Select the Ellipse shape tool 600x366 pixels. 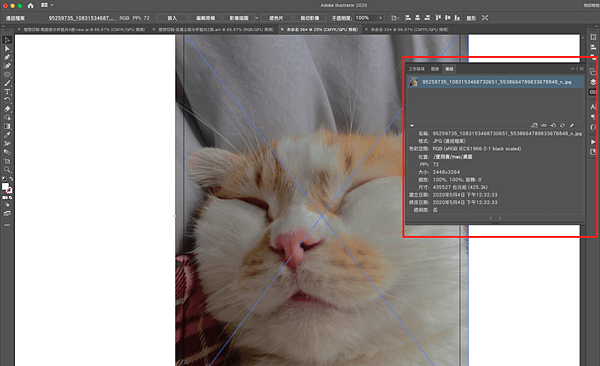pyautogui.click(x=7, y=74)
